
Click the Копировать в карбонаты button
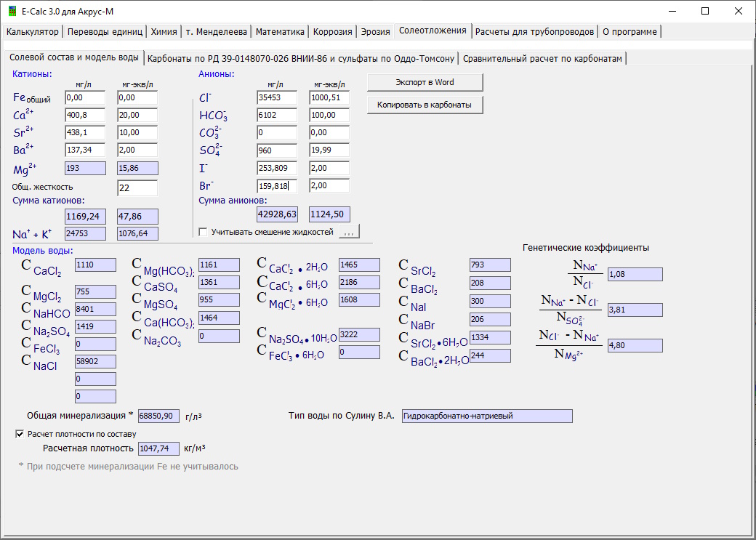click(425, 105)
